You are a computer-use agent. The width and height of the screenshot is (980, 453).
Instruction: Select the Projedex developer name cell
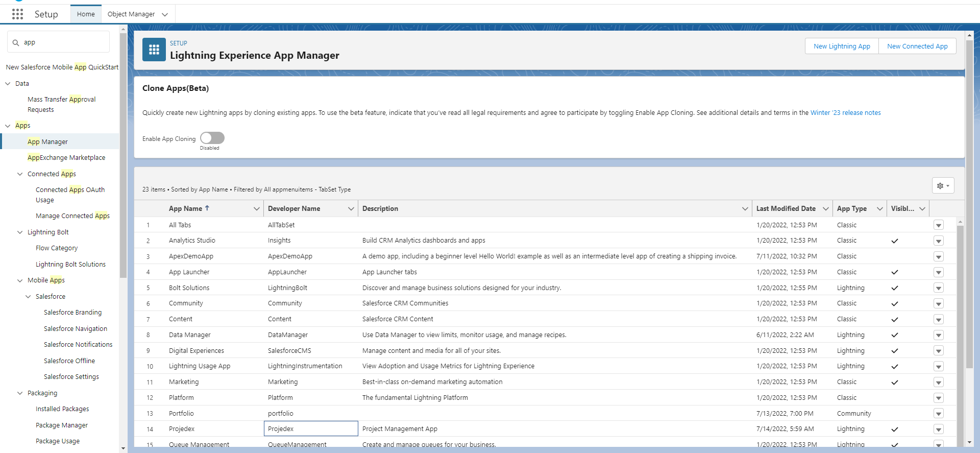pyautogui.click(x=311, y=429)
